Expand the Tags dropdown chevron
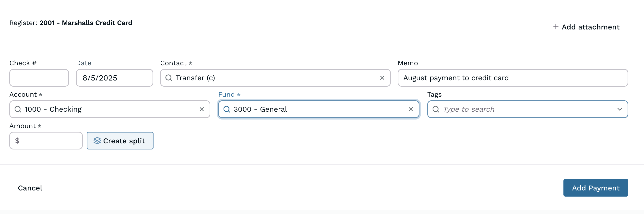This screenshot has height=214, width=644. pos(620,109)
